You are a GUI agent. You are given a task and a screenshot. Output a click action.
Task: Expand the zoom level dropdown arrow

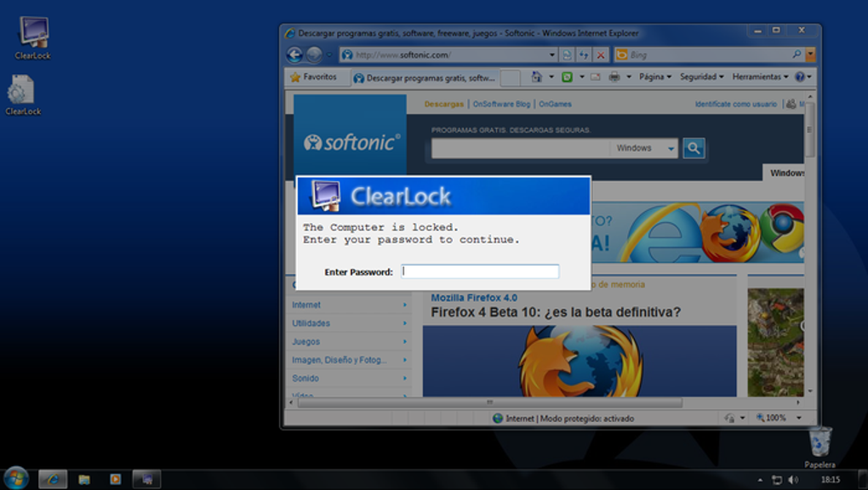[x=799, y=418]
